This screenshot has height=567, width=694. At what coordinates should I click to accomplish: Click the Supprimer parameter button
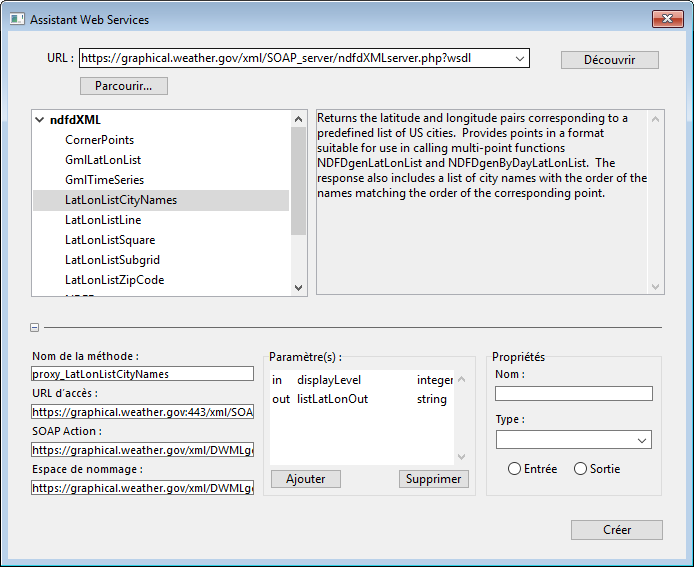coord(433,479)
